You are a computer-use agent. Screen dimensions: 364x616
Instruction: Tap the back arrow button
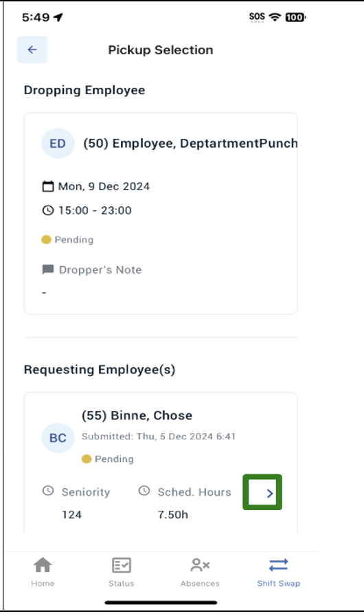pyautogui.click(x=32, y=49)
